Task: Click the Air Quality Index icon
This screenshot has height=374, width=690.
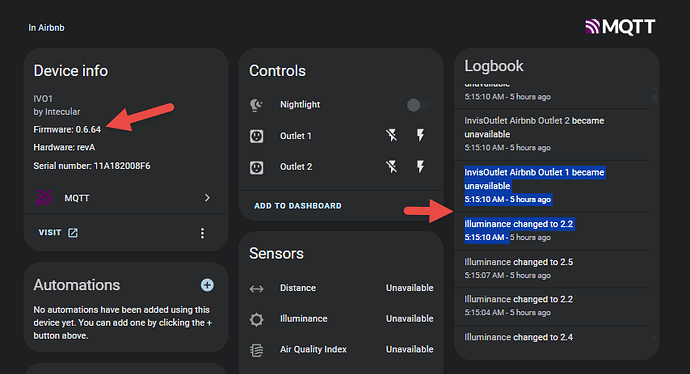Action: 257,350
